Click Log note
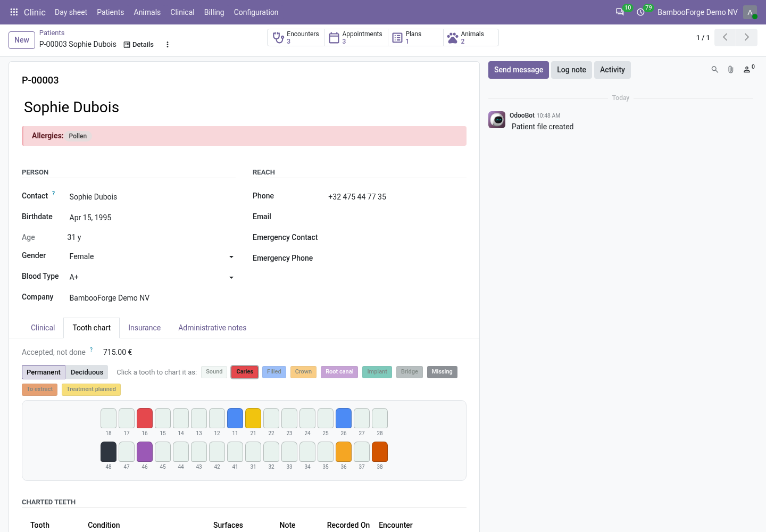The image size is (766, 532). [x=571, y=70]
